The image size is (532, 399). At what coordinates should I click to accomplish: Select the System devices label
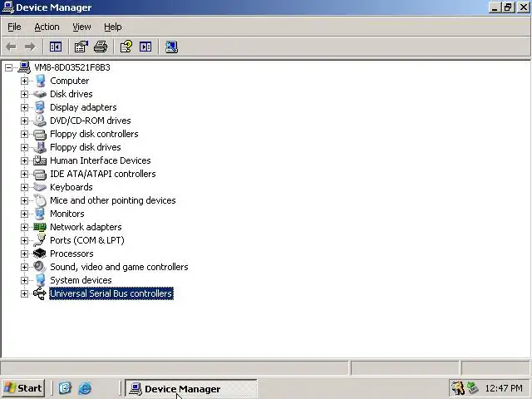click(x=81, y=280)
